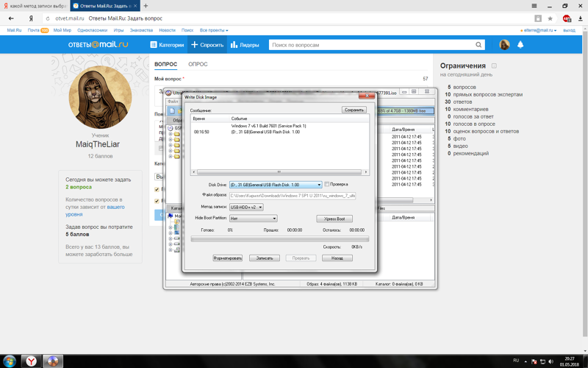Switch to the 'какой метод записи' browser tab
The image size is (588, 368).
coord(35,6)
